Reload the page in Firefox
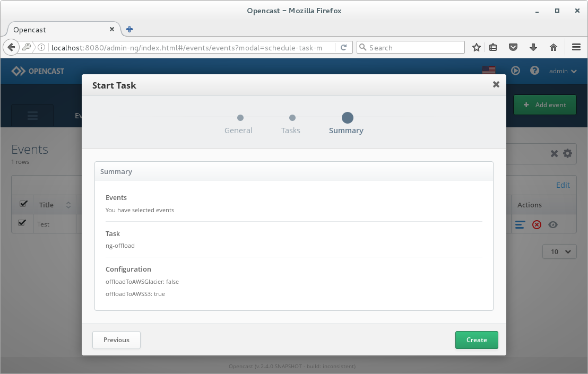Screen dimensions: 588x374 tap(343, 48)
